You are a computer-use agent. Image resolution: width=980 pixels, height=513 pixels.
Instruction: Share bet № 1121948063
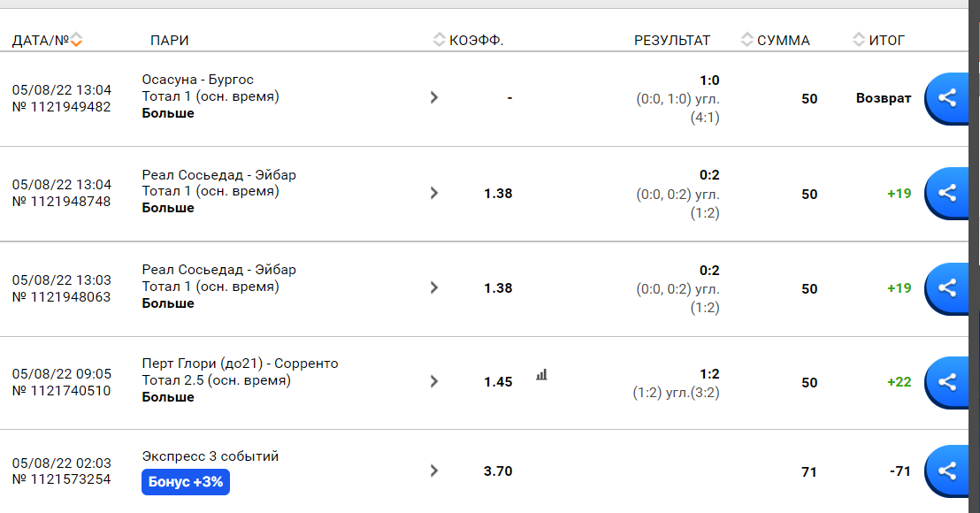click(x=947, y=288)
